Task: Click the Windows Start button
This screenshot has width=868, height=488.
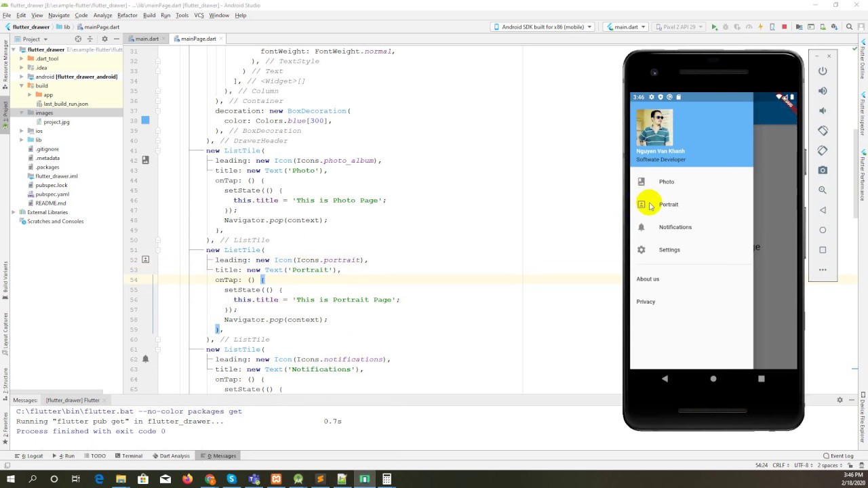Action: (x=10, y=479)
